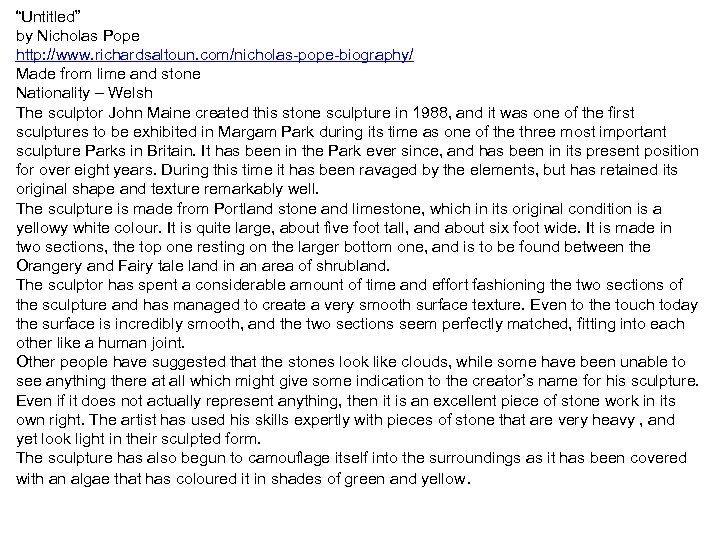The image size is (720, 540).
Task: Click the "Made from lime and stone" line
Action: click(x=108, y=73)
